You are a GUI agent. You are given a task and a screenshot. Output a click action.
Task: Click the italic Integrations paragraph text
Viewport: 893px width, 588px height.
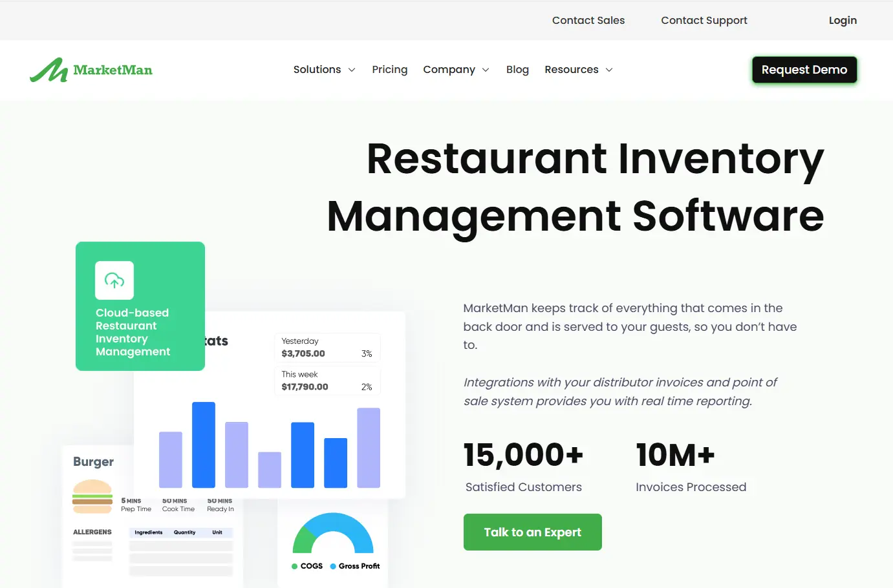(x=620, y=392)
